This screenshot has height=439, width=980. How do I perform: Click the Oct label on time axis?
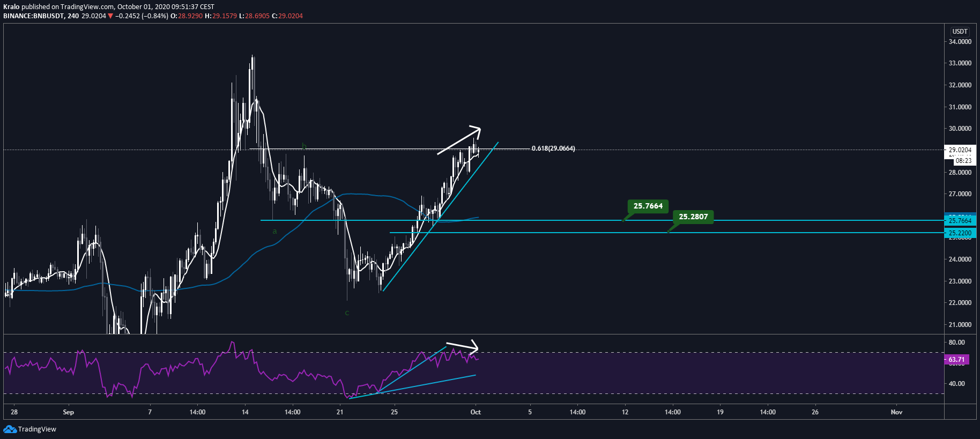pos(476,412)
